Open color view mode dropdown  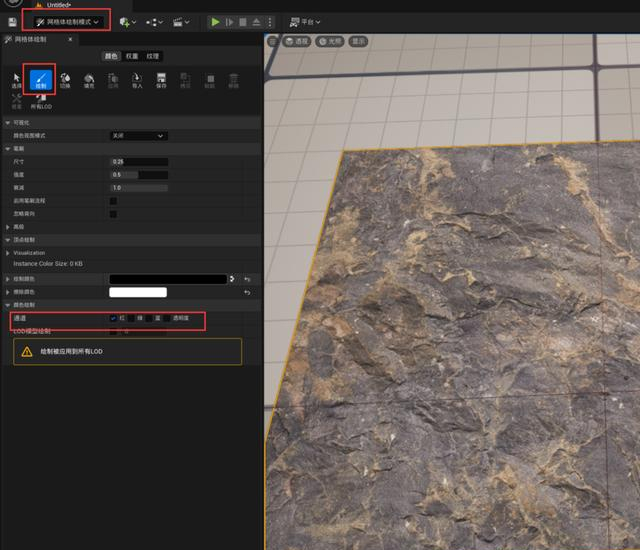click(x=139, y=135)
